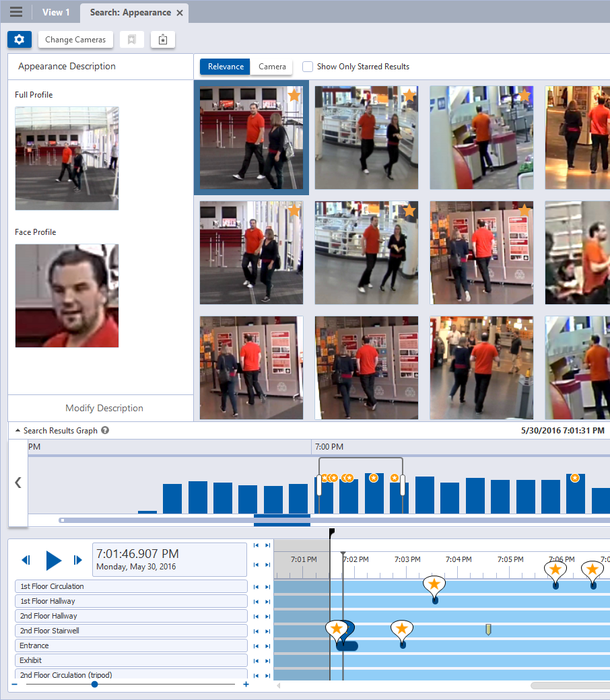Image resolution: width=610 pixels, height=700 pixels.
Task: Open the Face Profile image
Action: (67, 295)
